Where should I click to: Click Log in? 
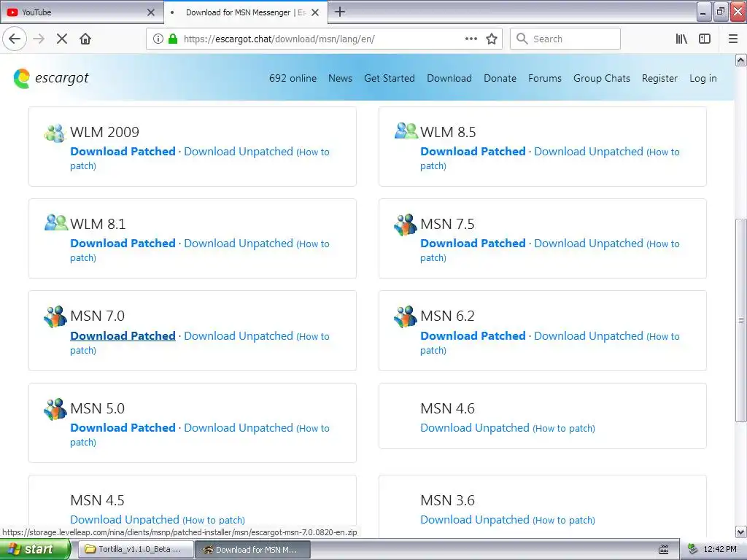click(703, 78)
